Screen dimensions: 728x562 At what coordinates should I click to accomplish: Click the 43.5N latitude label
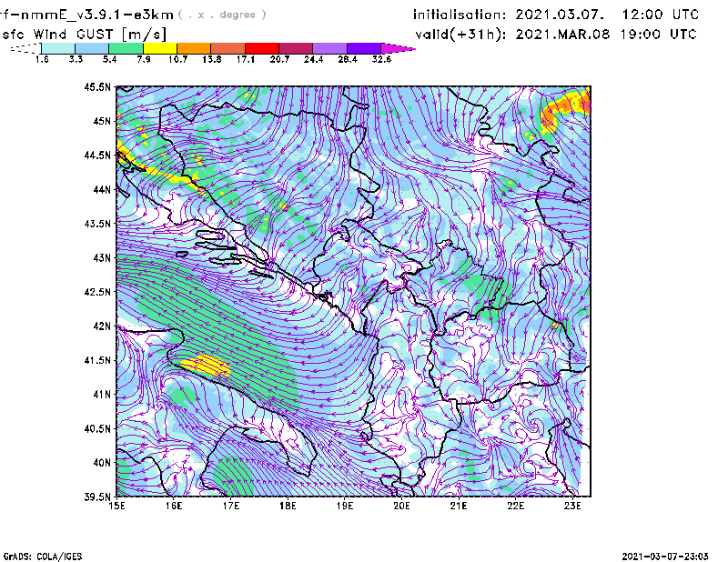(x=97, y=224)
